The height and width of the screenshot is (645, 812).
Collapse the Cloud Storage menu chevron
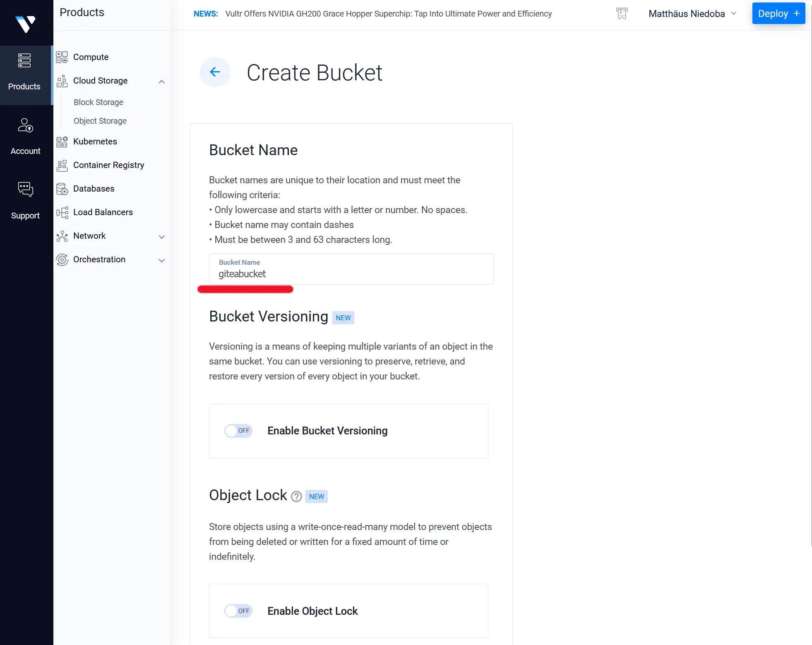pos(162,82)
